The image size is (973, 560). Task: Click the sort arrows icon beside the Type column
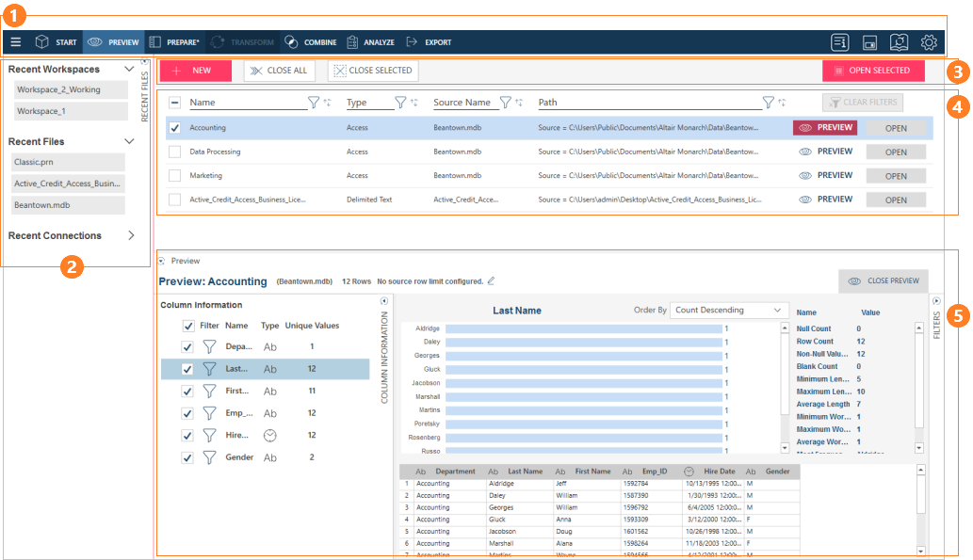click(414, 103)
